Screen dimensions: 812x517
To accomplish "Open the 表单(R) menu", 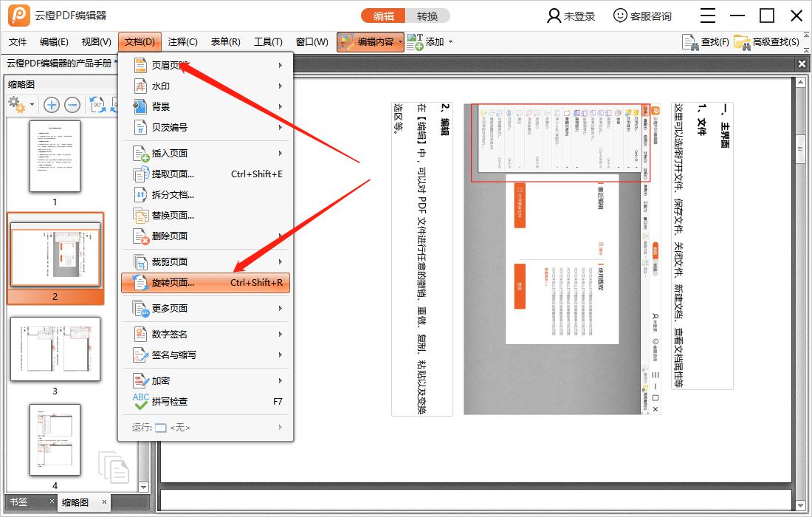I will 225,42.
